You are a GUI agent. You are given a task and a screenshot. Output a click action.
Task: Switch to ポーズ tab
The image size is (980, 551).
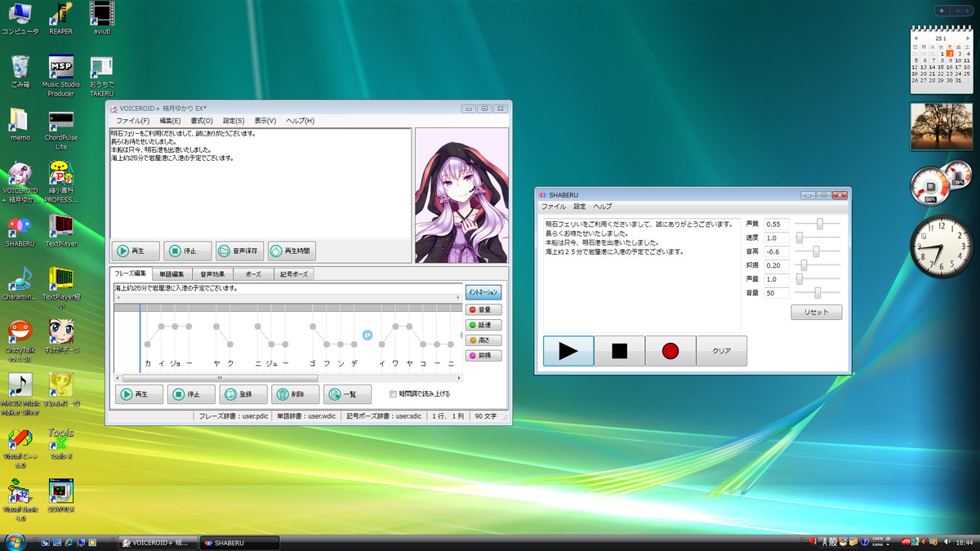(x=253, y=274)
